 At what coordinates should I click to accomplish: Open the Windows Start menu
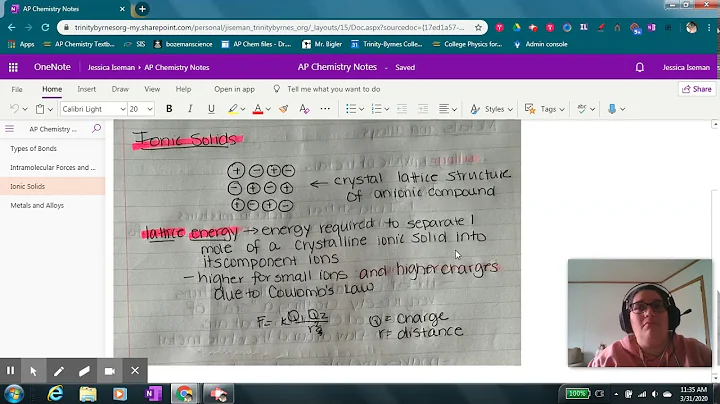click(13, 394)
